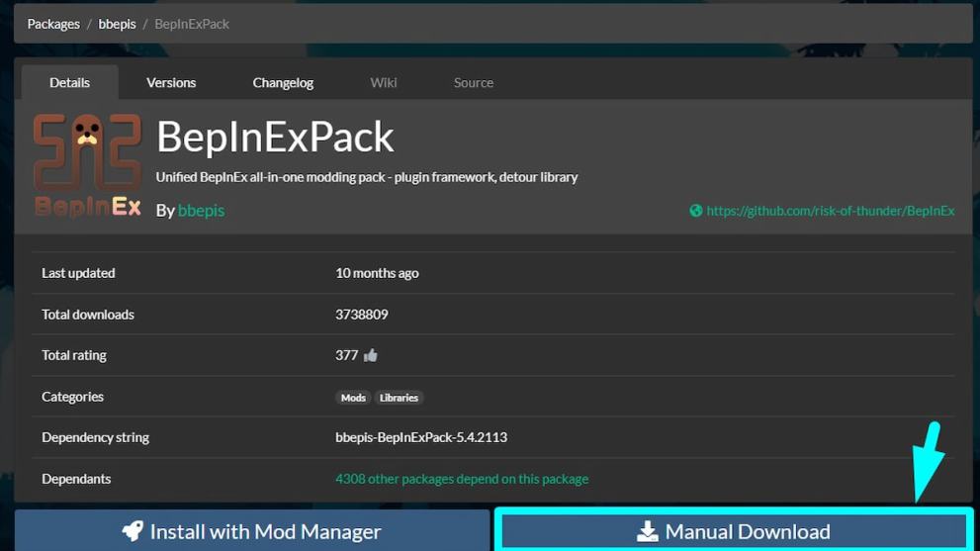
Task: Open bbepis breadcrumb link
Action: [x=117, y=24]
